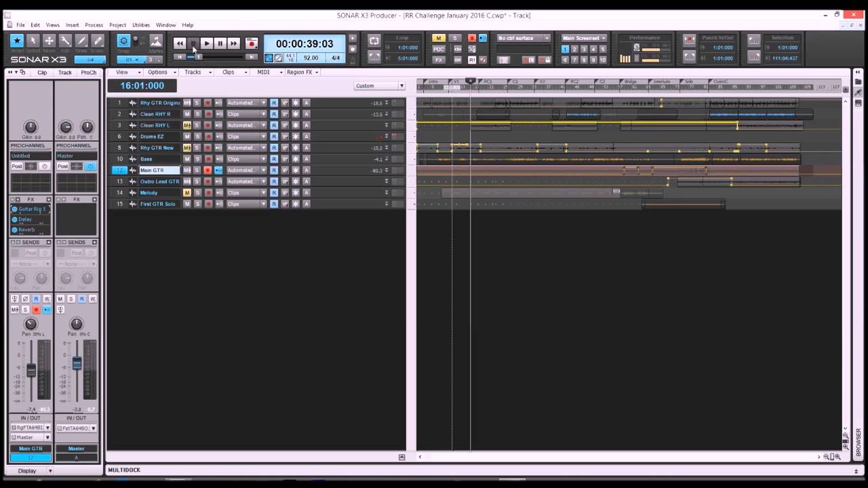Switch to screenset 5
The width and height of the screenshot is (868, 488).
603,49
